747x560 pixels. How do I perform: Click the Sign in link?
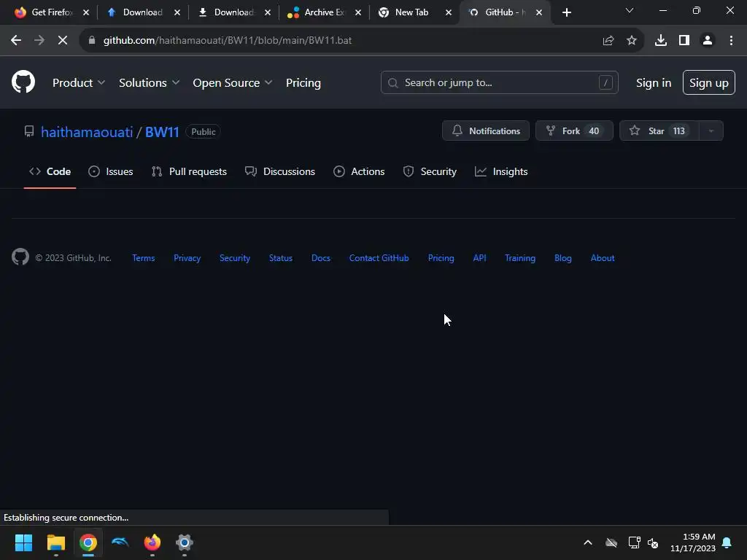point(654,83)
